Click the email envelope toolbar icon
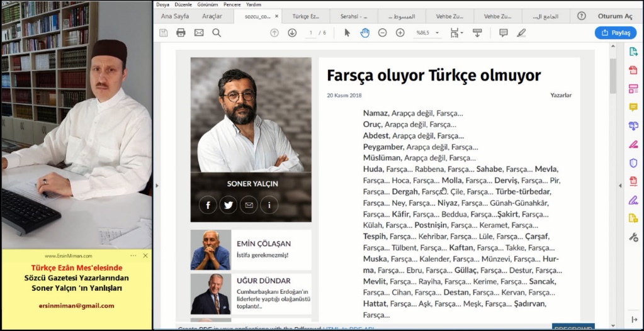The height and width of the screenshot is (331, 644). (199, 33)
